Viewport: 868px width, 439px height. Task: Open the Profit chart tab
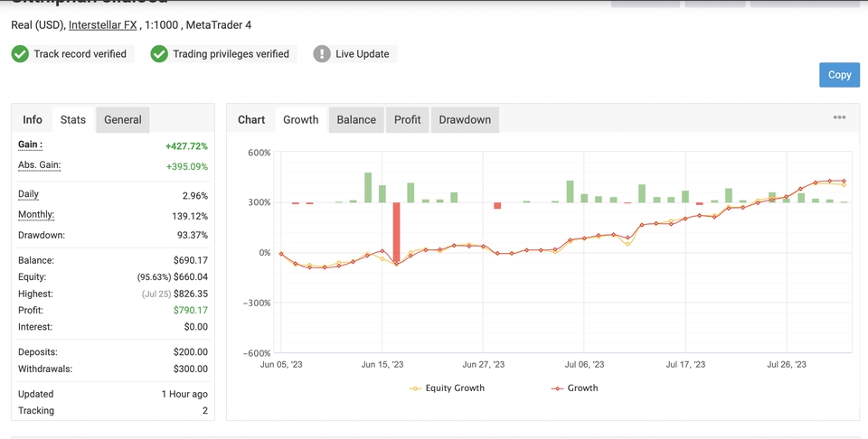(408, 119)
